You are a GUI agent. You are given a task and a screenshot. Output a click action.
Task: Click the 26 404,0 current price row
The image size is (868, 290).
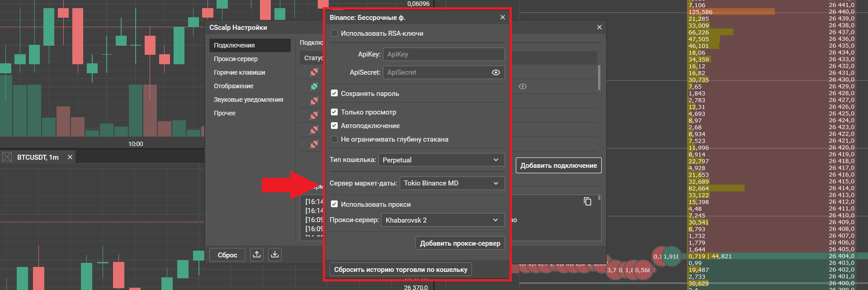841,256
